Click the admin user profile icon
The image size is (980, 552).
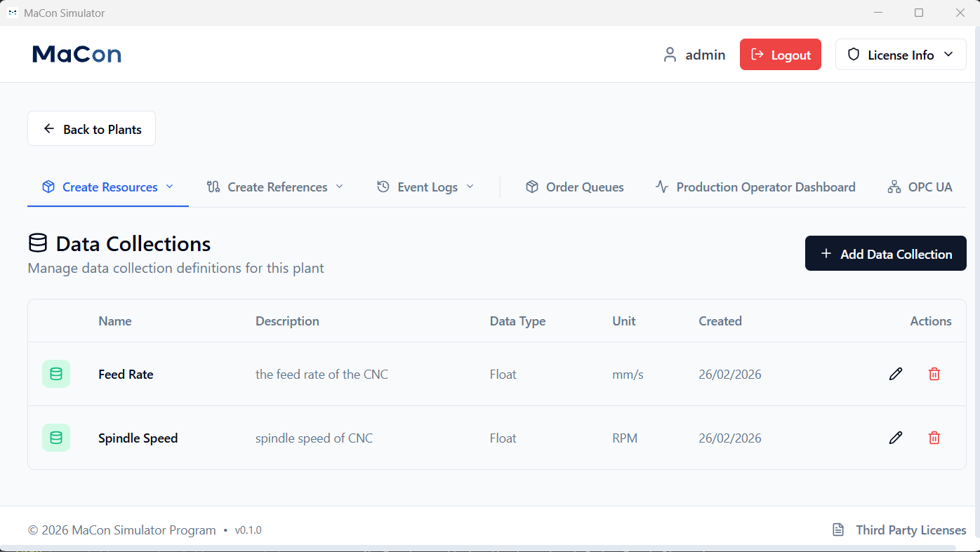(670, 54)
